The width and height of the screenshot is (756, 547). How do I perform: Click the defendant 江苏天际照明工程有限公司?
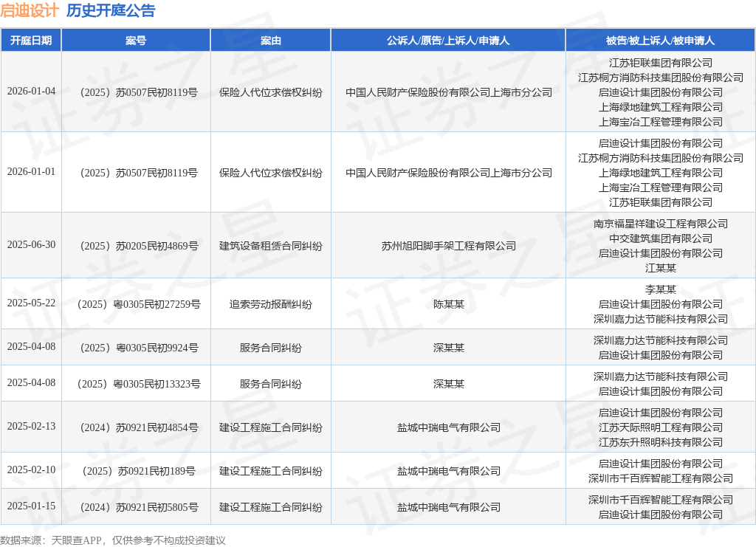(x=661, y=427)
